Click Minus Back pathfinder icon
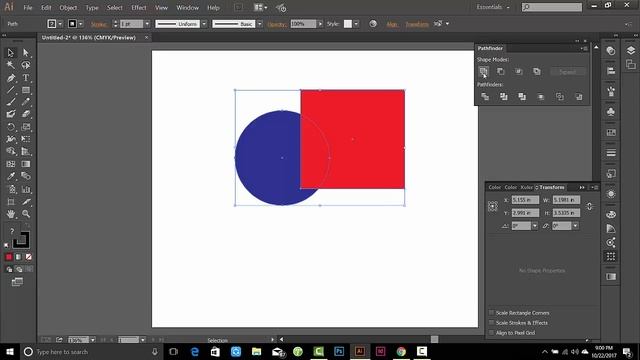Image resolution: width=640 pixels, height=360 pixels. [x=578, y=97]
